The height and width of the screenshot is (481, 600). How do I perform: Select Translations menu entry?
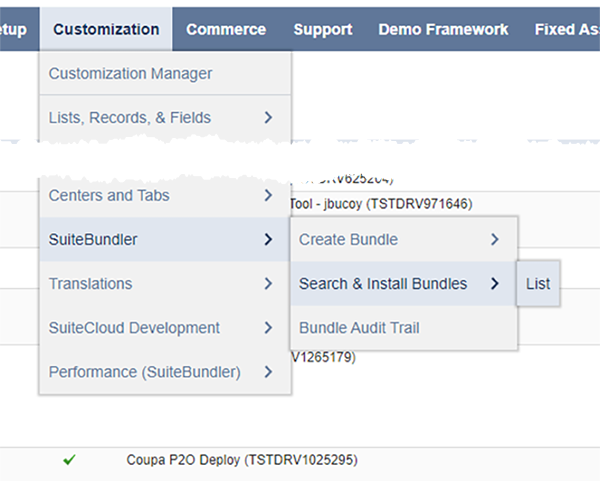pos(165,284)
